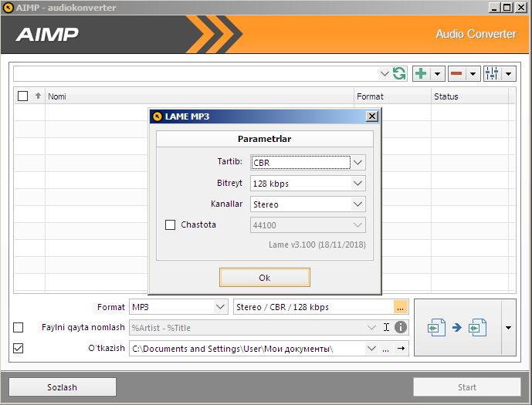
Task: Expand the settings sliders dropdown arrow
Action: pyautogui.click(x=508, y=73)
